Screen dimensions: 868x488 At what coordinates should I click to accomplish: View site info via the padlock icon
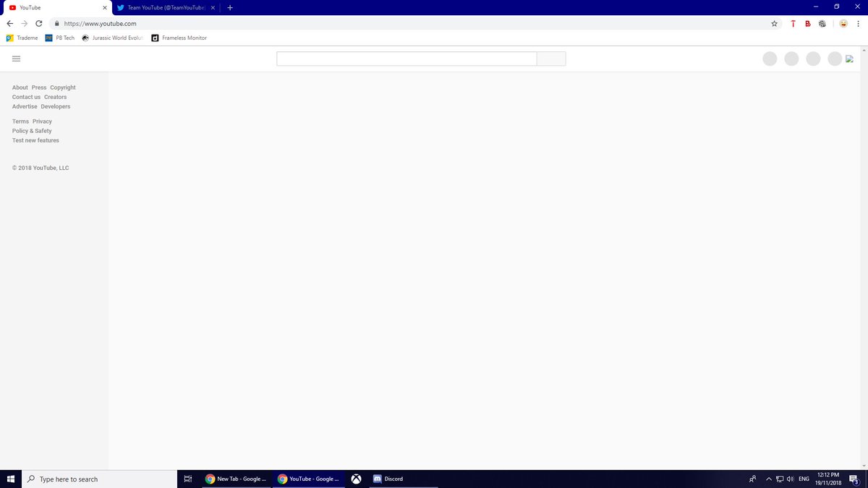pos(56,23)
